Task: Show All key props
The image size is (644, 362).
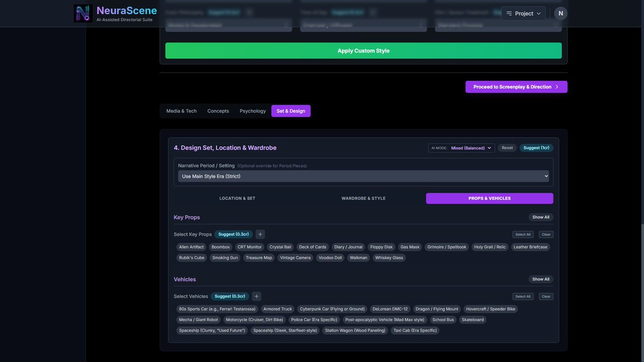Action: 541,217
